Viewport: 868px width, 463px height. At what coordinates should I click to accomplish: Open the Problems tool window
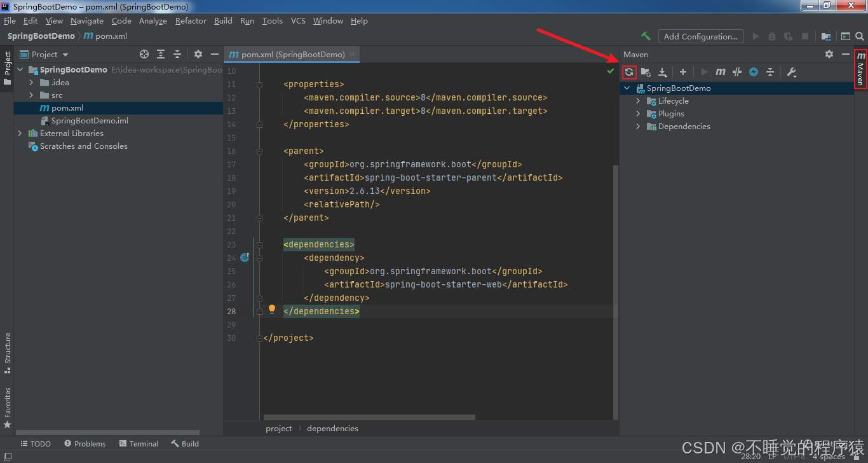[x=85, y=443]
